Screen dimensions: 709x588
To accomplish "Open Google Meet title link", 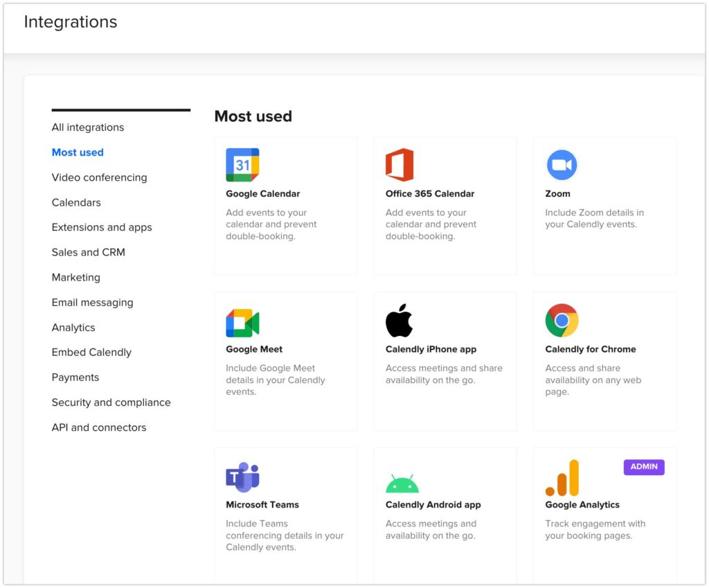I will click(x=254, y=349).
